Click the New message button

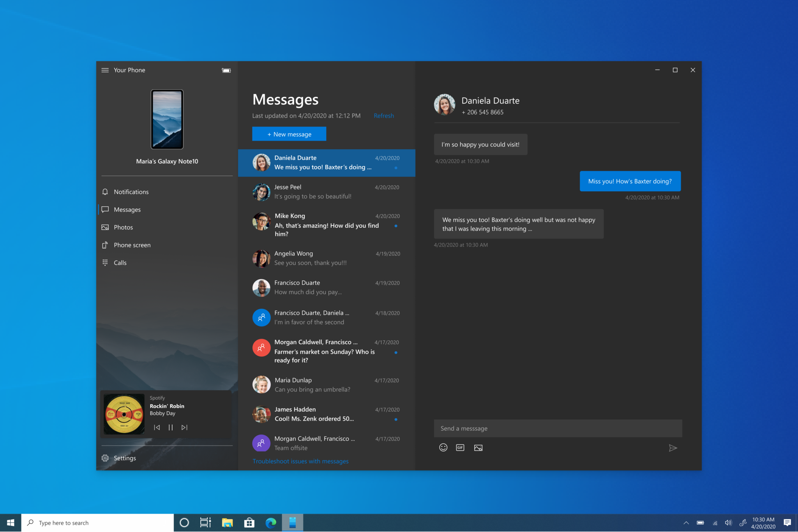(x=289, y=134)
